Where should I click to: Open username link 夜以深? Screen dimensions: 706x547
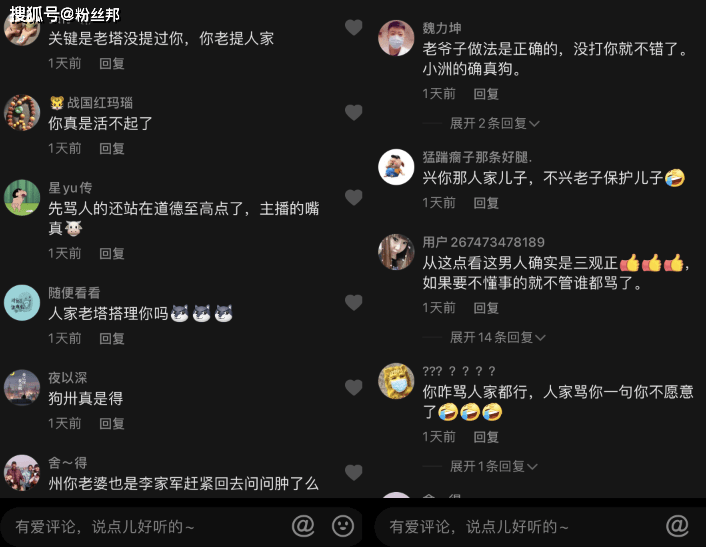click(x=68, y=378)
